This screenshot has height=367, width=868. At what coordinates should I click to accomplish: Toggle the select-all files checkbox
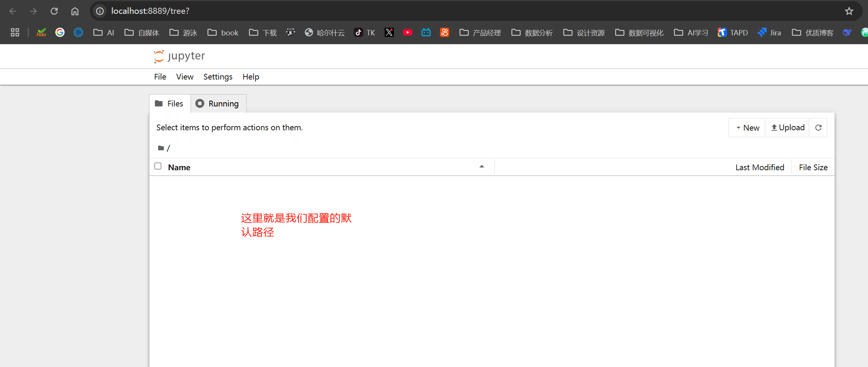coord(158,166)
